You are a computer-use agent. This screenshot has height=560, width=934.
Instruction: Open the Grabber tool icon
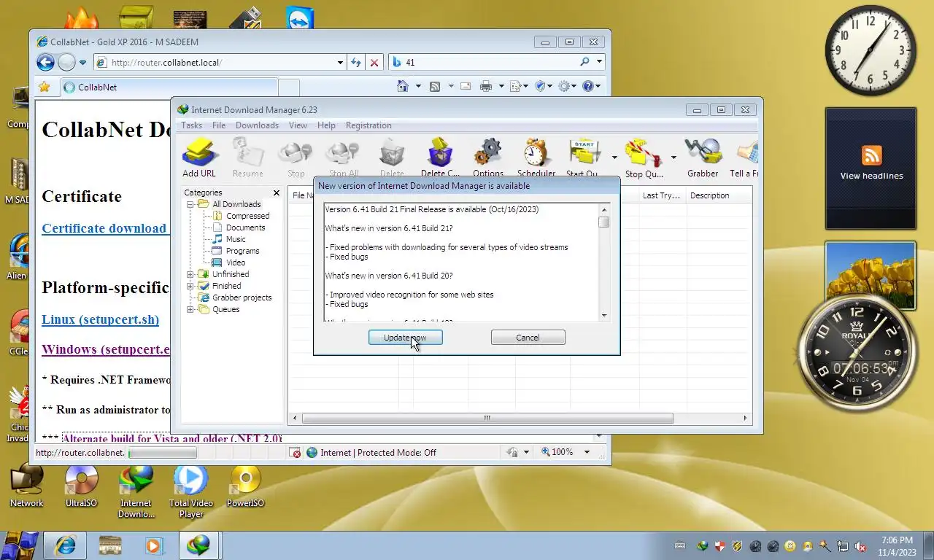[x=703, y=152]
